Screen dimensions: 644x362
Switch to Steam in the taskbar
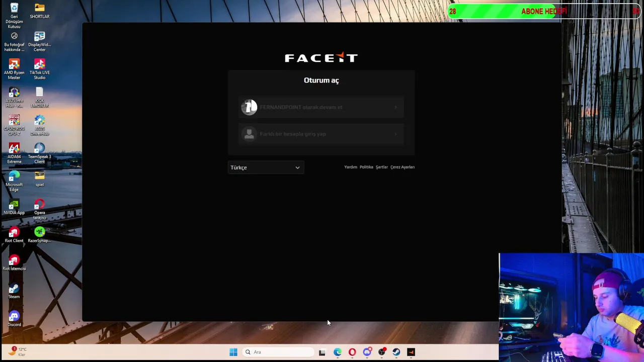396,352
